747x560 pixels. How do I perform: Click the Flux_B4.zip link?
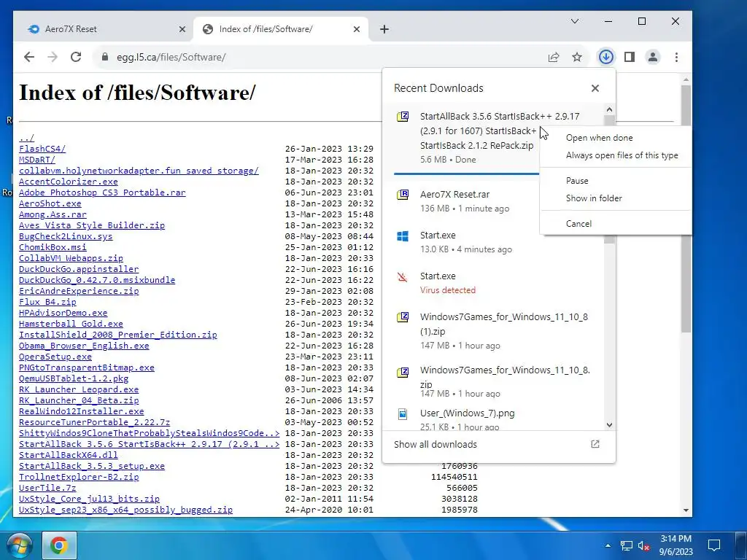[x=47, y=302]
